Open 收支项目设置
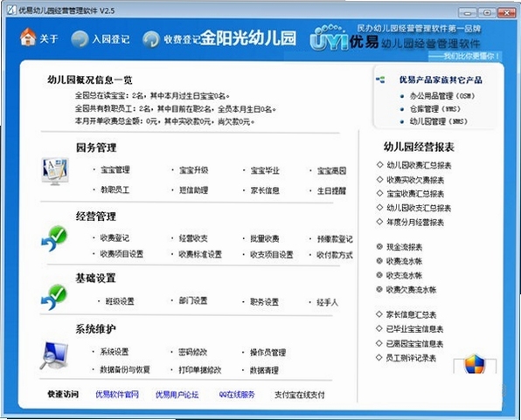The image size is (521, 420). 272,255
